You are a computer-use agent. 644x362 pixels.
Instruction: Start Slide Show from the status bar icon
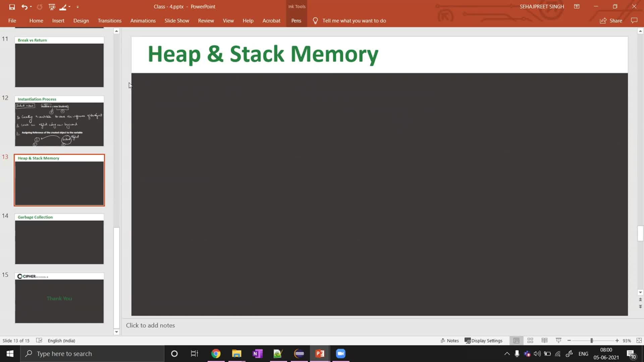(558, 340)
